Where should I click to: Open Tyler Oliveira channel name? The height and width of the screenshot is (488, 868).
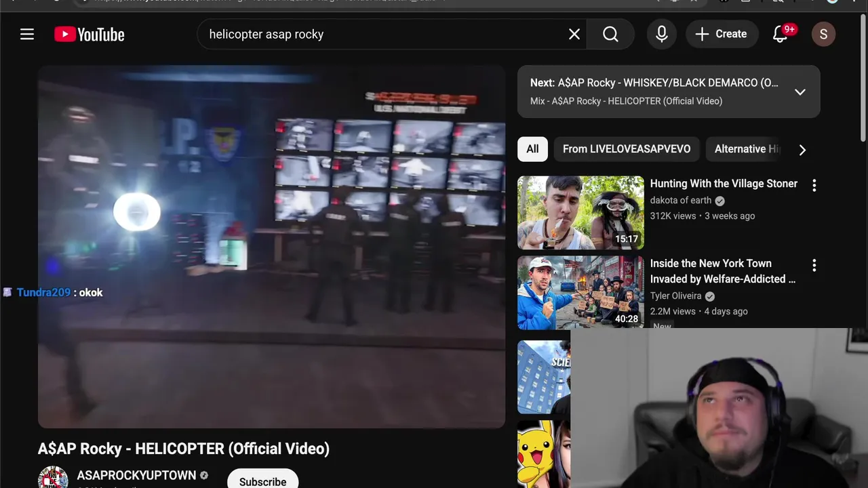[675, 296]
